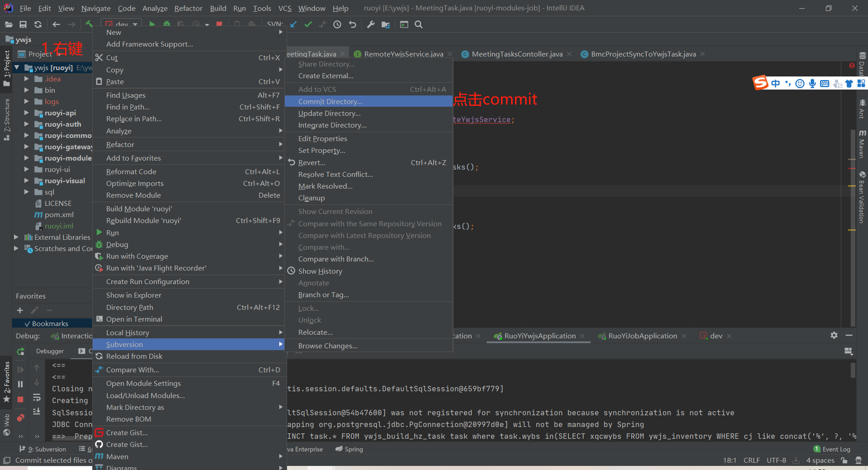868x470 pixels.
Task: Switch to the RemoteYwjsService.java editor tab
Action: (x=403, y=54)
